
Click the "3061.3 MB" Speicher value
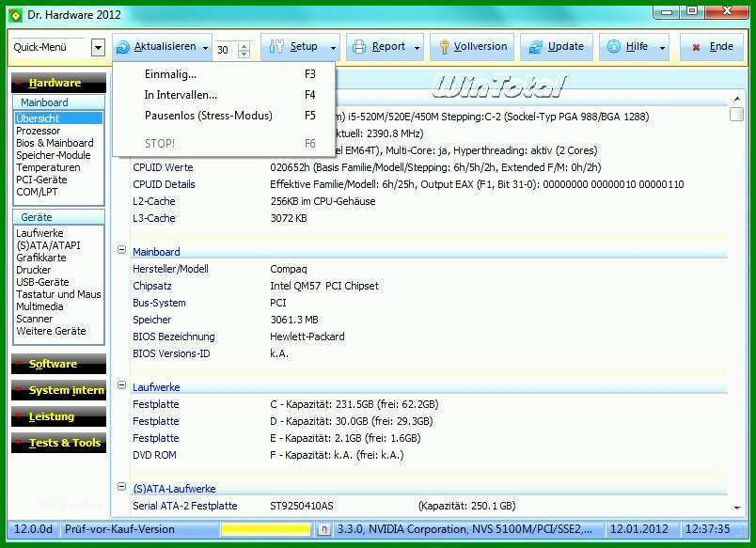click(294, 320)
